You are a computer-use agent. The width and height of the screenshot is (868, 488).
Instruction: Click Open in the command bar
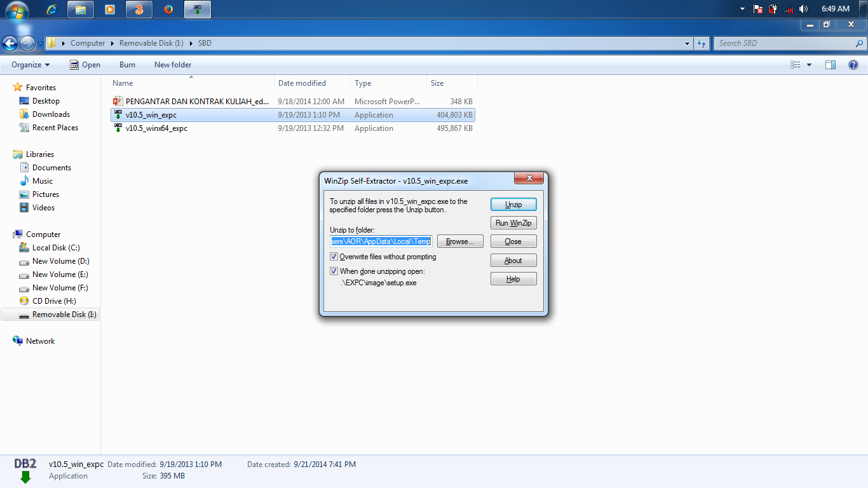(85, 65)
